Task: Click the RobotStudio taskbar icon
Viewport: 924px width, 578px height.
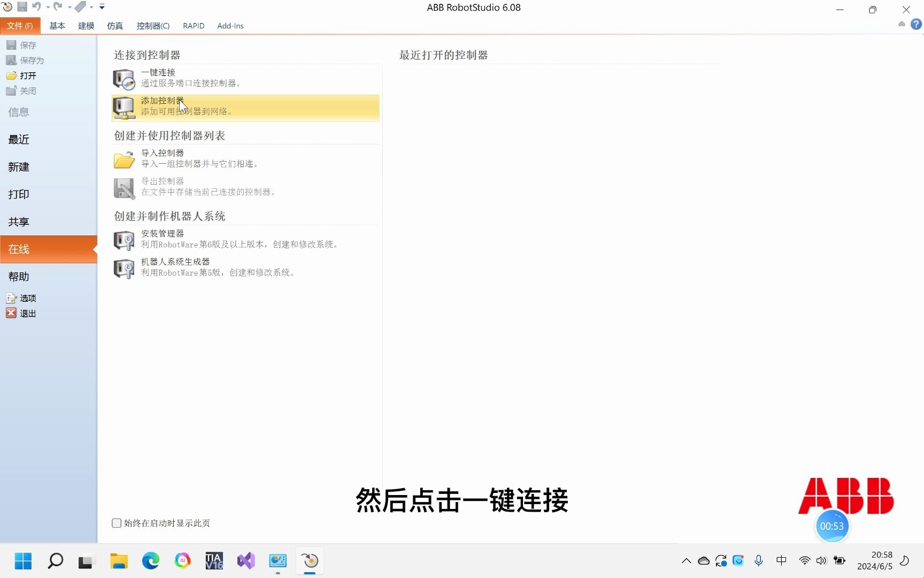Action: (x=310, y=561)
